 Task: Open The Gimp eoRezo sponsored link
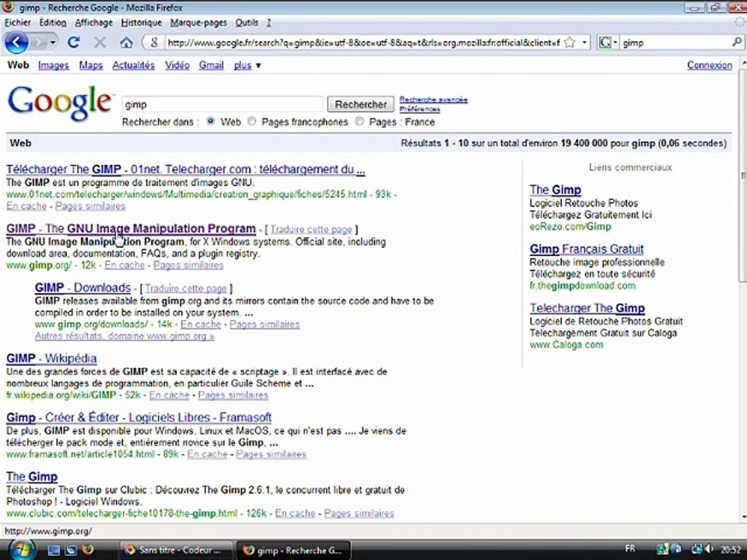tap(556, 190)
